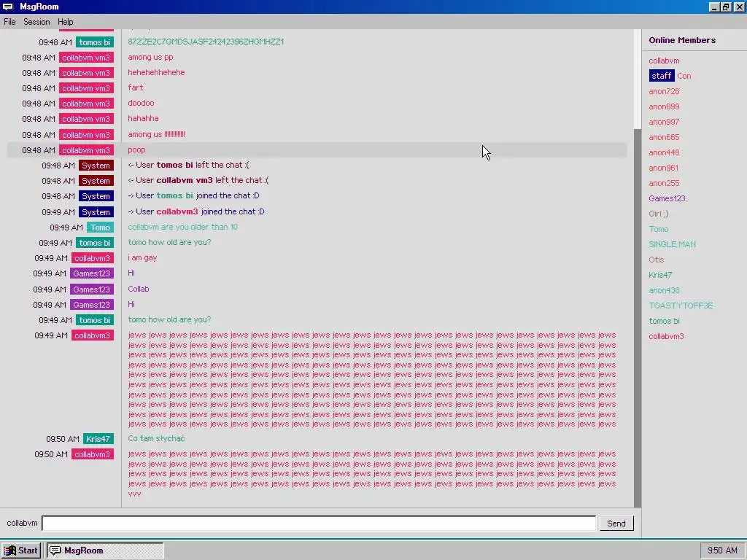Select SINGLE MAN in Online Members
Image resolution: width=747 pixels, height=560 pixels.
[672, 244]
